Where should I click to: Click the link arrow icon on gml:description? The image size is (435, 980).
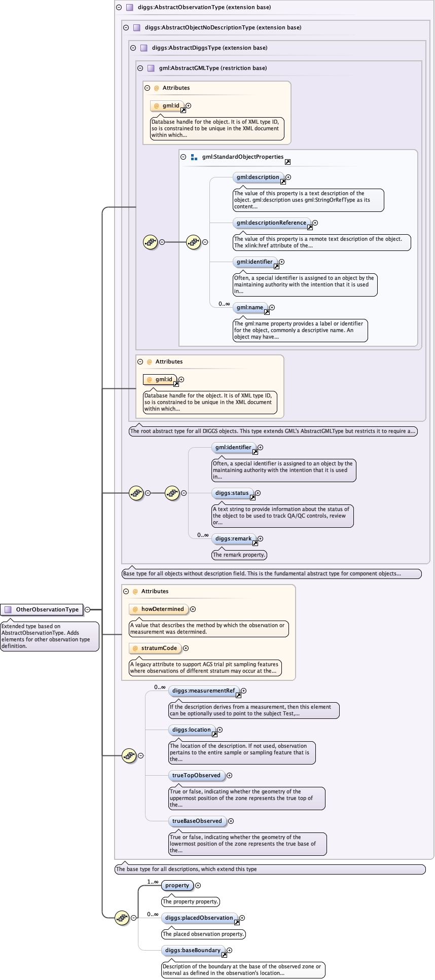(x=283, y=182)
